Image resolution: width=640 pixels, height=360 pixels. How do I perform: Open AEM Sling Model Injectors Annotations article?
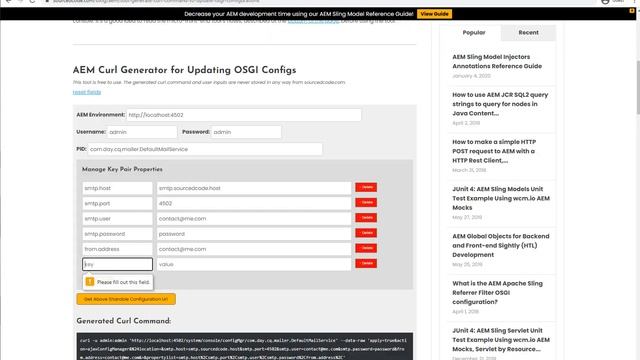tap(497, 61)
